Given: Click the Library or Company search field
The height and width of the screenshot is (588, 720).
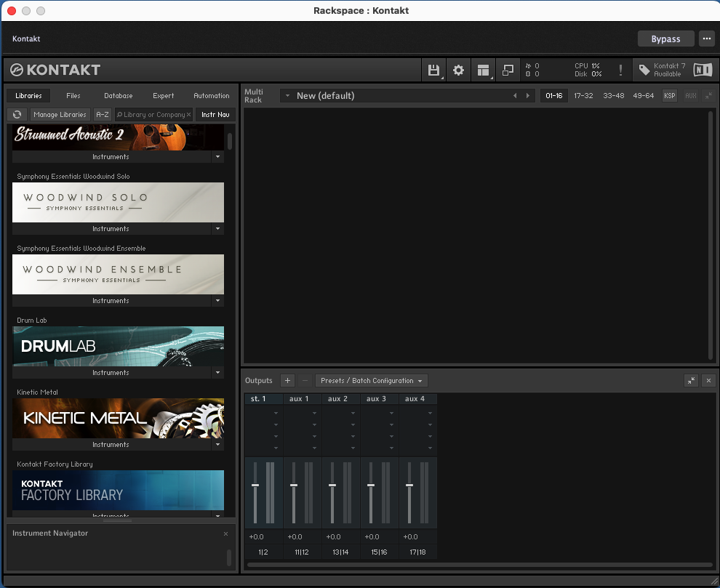Looking at the screenshot, I should 154,114.
